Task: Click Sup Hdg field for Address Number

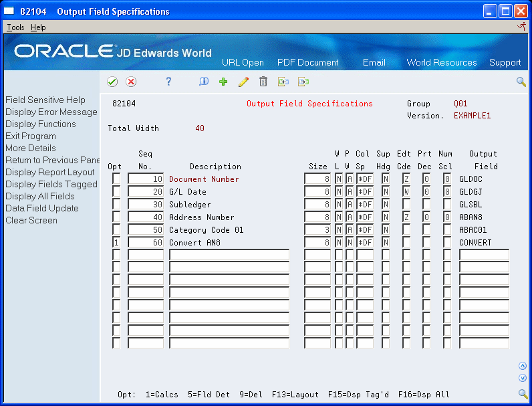Action: click(x=386, y=217)
